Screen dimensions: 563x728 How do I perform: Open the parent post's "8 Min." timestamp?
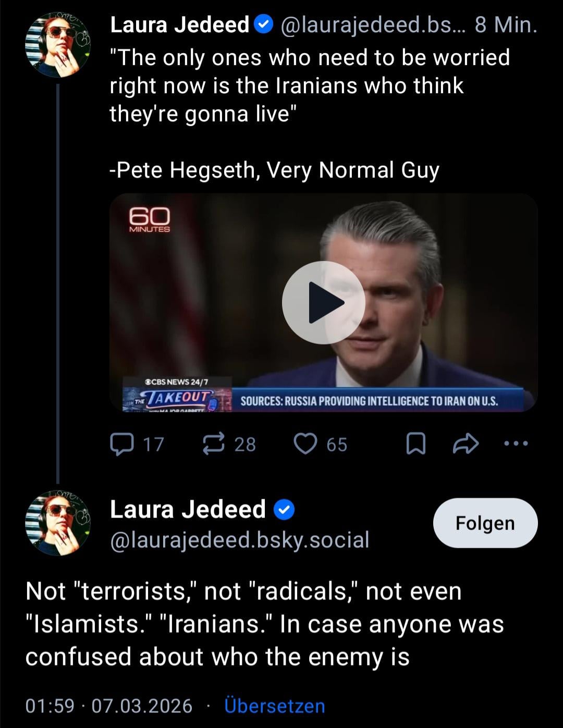tap(506, 24)
